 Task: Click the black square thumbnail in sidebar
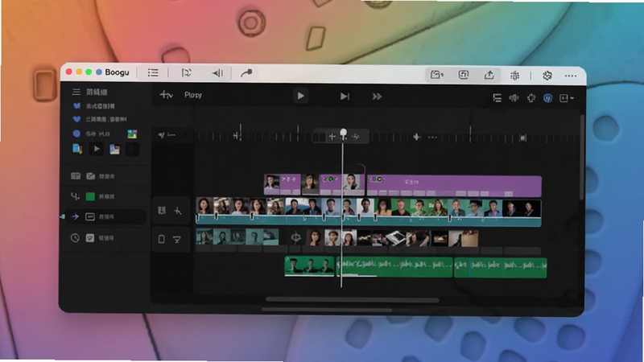(132, 149)
